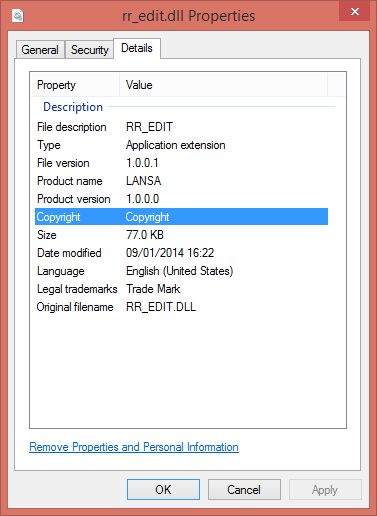Select the highlighted Copyright row
Viewport: 377px width, 516px height.
[x=182, y=217]
